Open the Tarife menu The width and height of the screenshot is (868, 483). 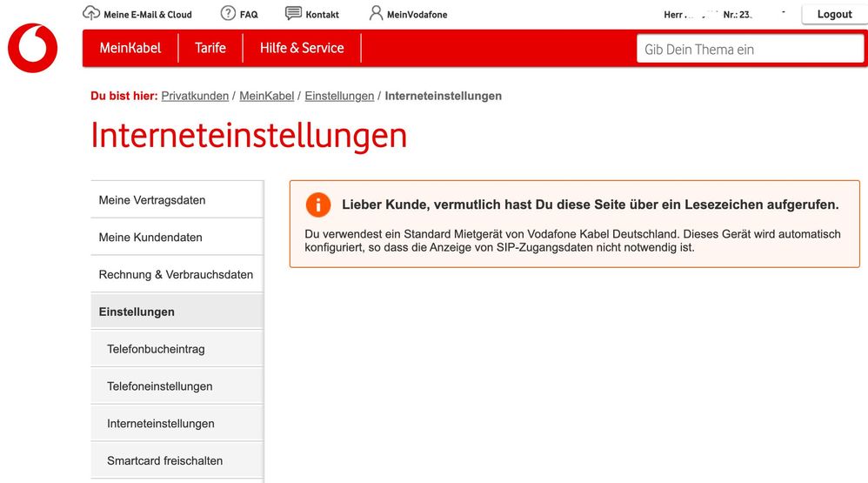click(x=210, y=48)
